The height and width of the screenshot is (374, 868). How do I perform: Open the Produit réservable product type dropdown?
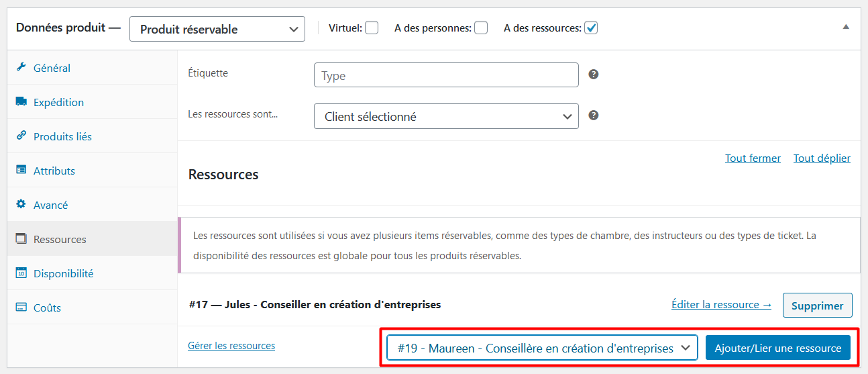pyautogui.click(x=217, y=29)
